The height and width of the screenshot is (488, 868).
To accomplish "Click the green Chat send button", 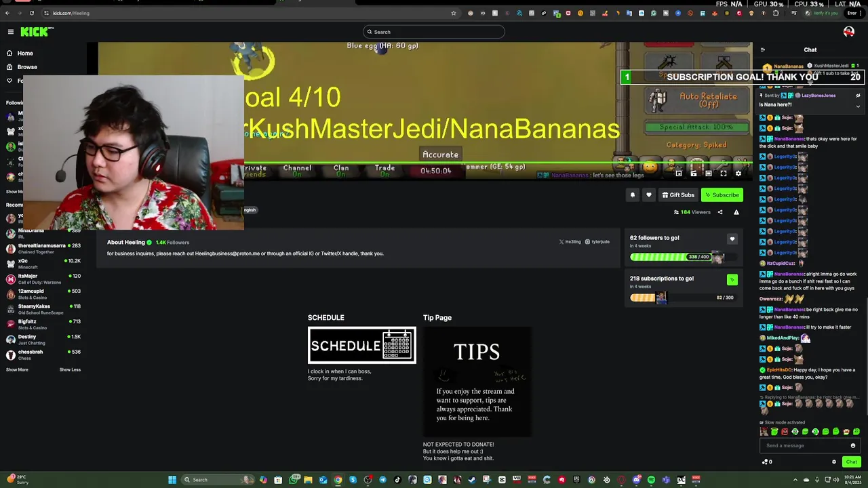I will pos(852,462).
